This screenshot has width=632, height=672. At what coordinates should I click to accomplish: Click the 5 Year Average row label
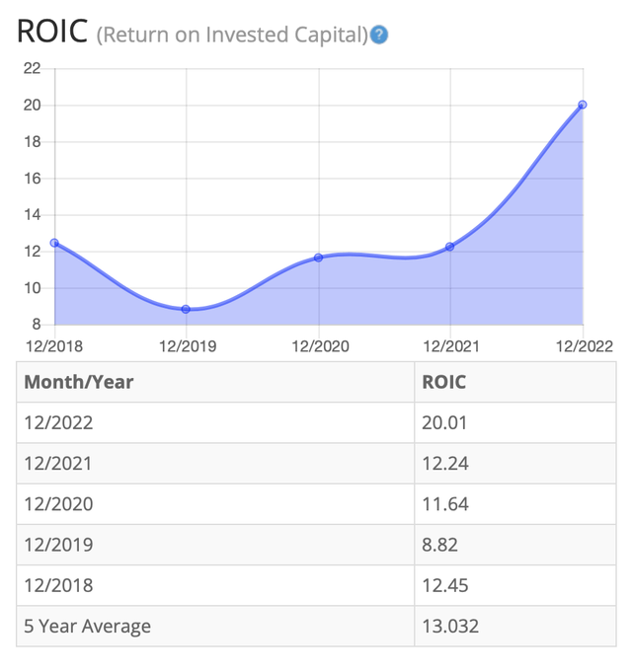tap(88, 625)
